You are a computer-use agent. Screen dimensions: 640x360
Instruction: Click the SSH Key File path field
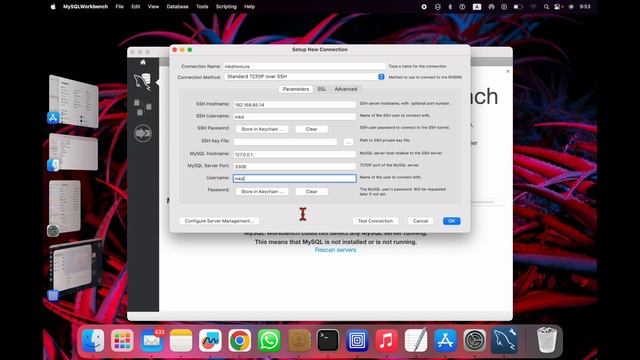click(x=285, y=142)
